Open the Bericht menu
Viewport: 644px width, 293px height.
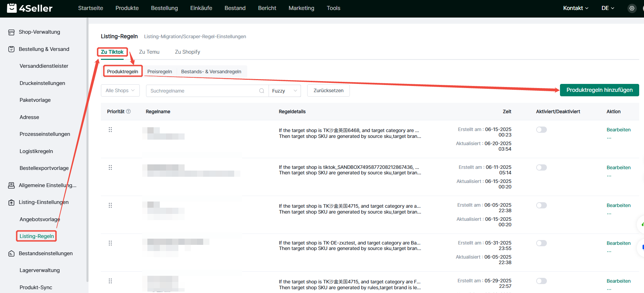(x=267, y=8)
